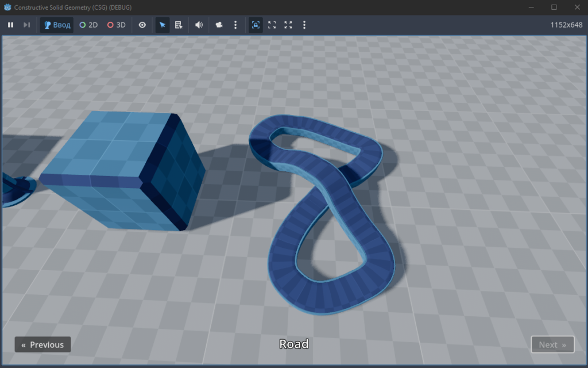The image size is (588, 368).
Task: Switch selection mode to 3D
Action: click(x=116, y=25)
